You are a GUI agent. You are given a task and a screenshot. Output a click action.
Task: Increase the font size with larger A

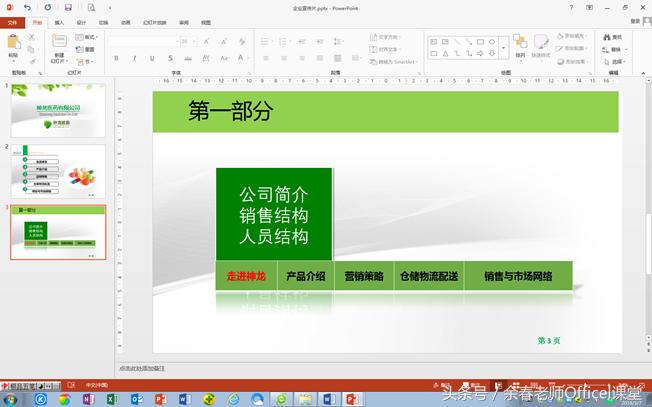pos(206,42)
